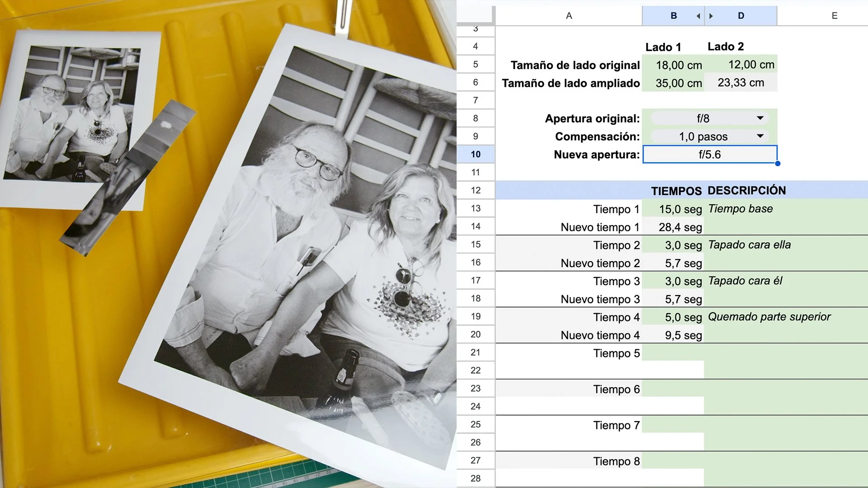Image resolution: width=868 pixels, height=488 pixels.
Task: Select the 3,0 seg Tiempo 2 cell
Action: tap(673, 245)
